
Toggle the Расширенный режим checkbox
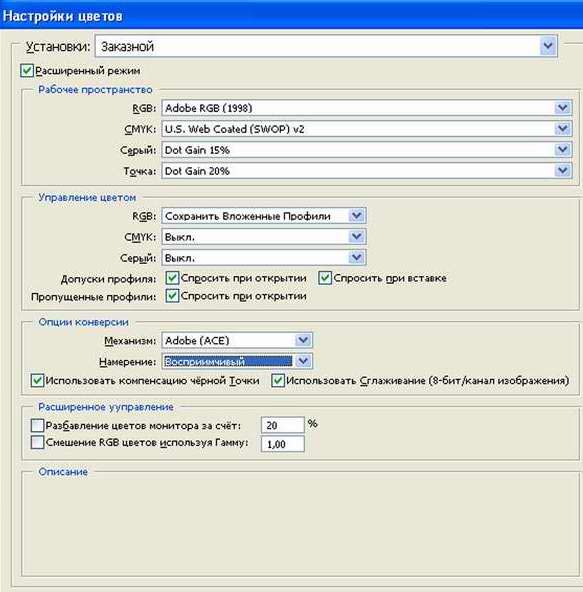pos(27,71)
